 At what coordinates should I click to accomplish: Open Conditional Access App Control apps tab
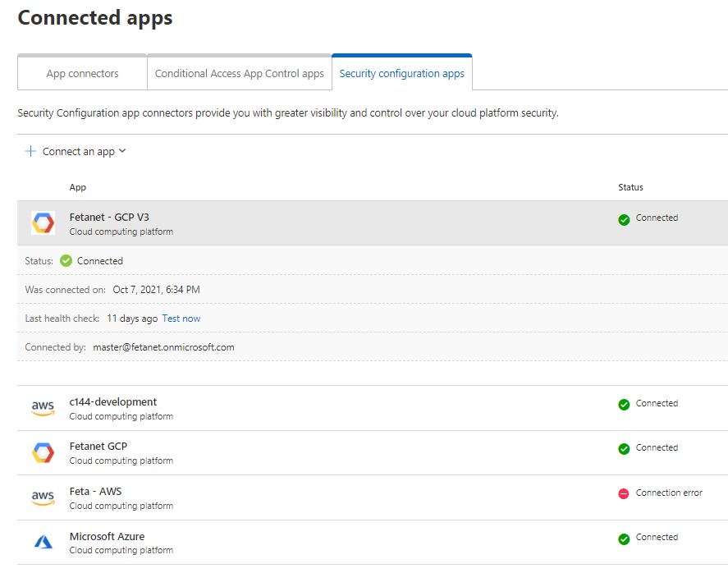pyautogui.click(x=239, y=74)
